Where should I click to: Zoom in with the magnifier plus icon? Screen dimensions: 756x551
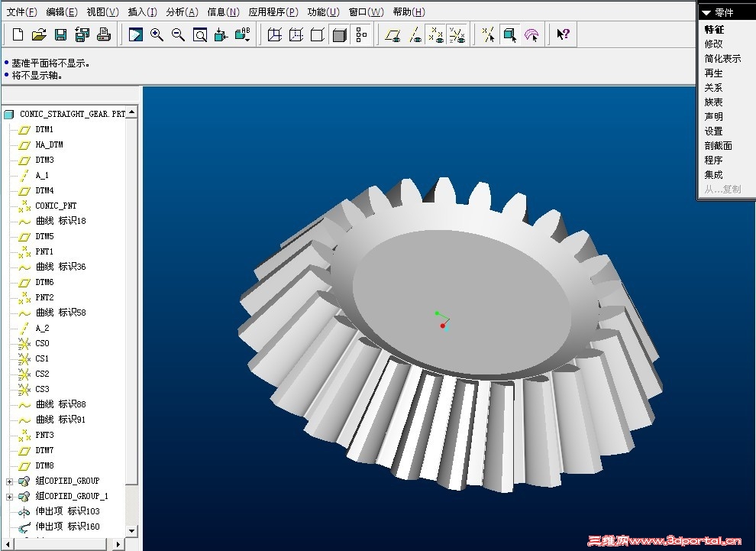click(157, 34)
